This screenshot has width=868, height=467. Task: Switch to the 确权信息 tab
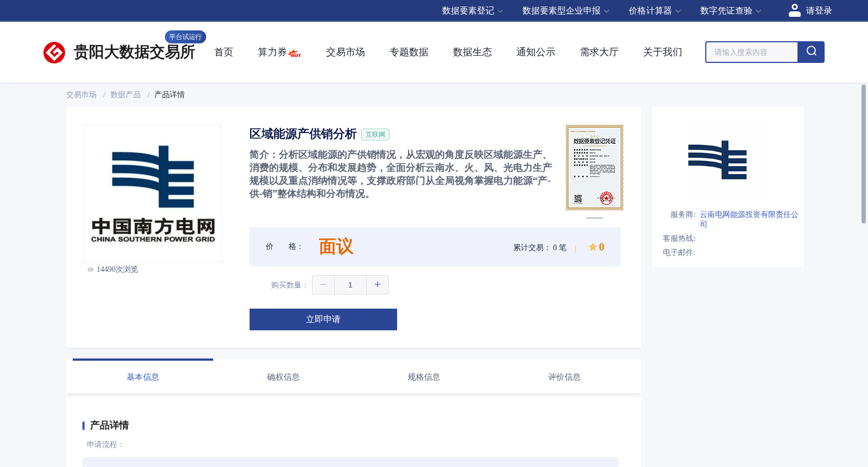coord(283,377)
